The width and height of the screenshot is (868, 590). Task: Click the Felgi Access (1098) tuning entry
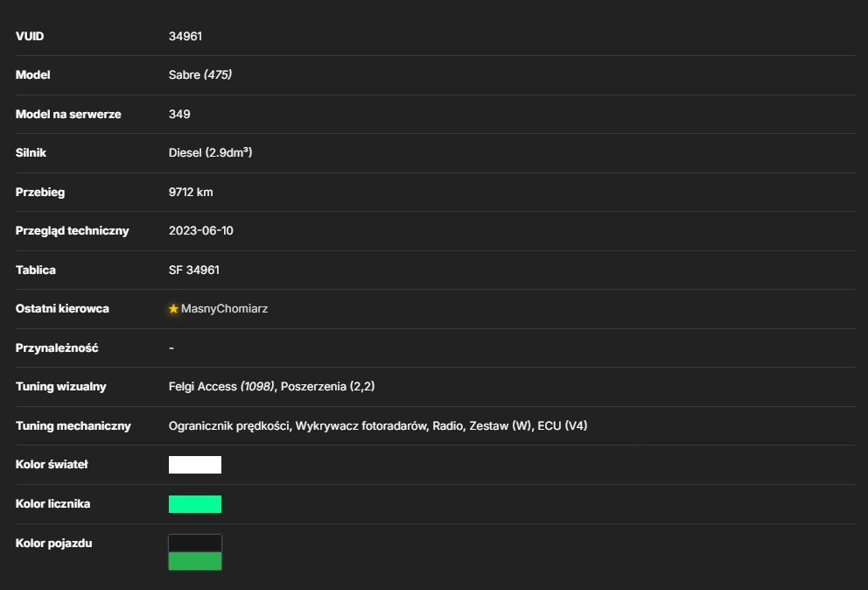point(221,387)
